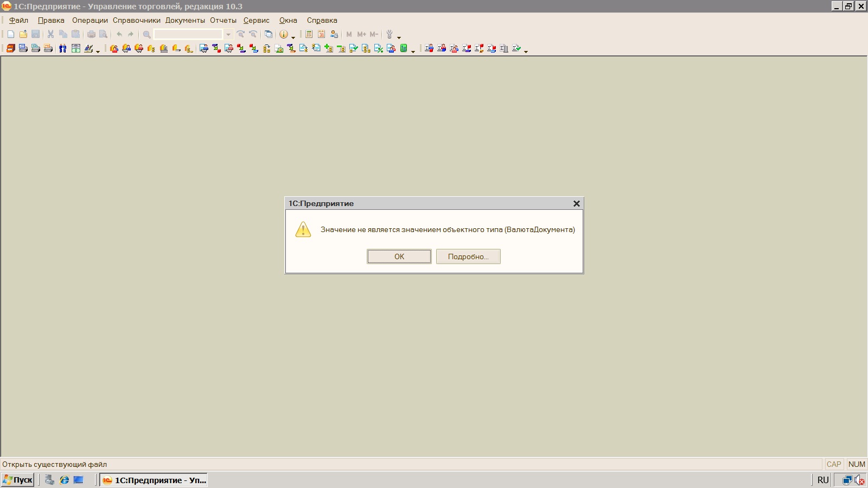The width and height of the screenshot is (868, 488).
Task: Open the calendar icon
Action: (321, 34)
